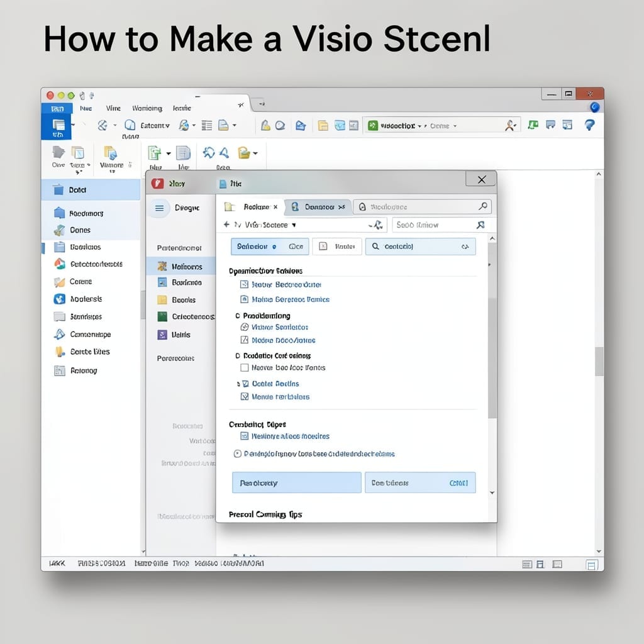The image size is (644, 644).
Task: Click the magnifier icon in Nicologene search box
Action: click(483, 206)
